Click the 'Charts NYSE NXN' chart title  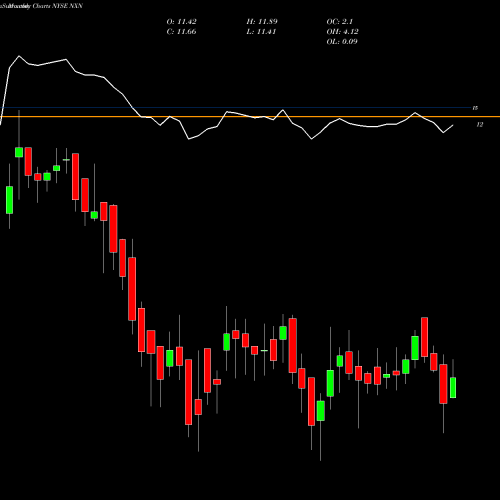point(57,6)
